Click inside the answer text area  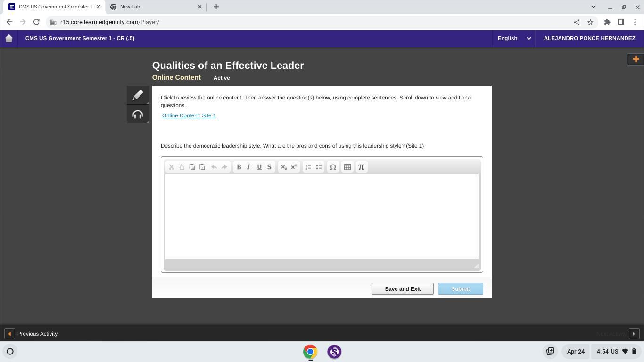(x=322, y=216)
